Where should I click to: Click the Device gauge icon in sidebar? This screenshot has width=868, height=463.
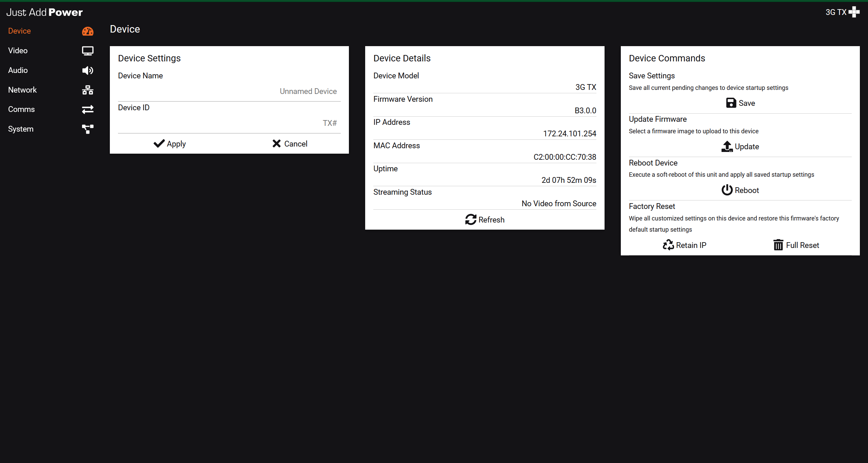[87, 31]
